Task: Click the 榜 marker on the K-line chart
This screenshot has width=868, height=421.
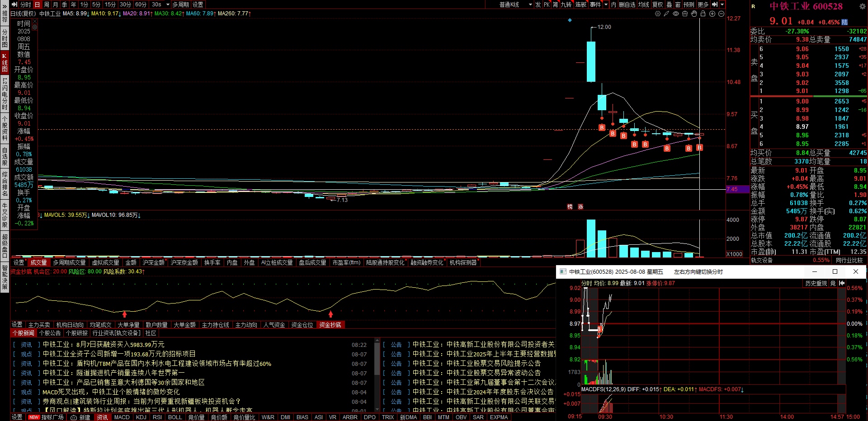Action: (x=570, y=206)
